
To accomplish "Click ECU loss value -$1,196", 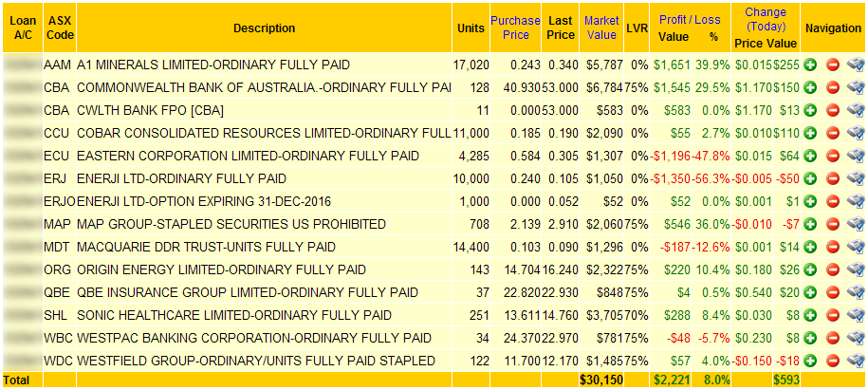I will click(672, 156).
